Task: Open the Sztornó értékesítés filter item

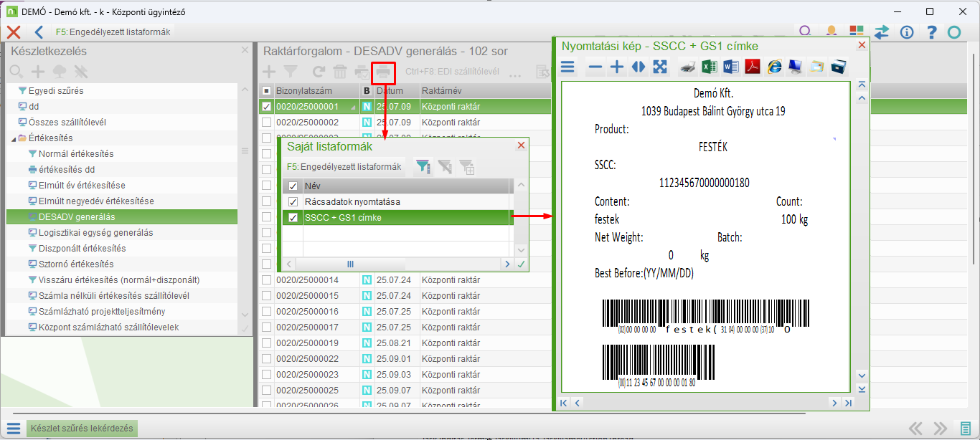Action: click(76, 264)
